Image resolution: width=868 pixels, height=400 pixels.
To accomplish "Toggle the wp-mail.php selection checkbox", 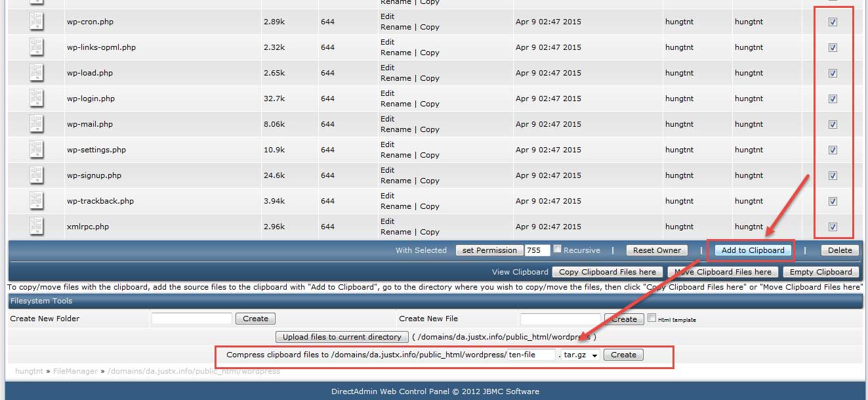I will [x=833, y=124].
